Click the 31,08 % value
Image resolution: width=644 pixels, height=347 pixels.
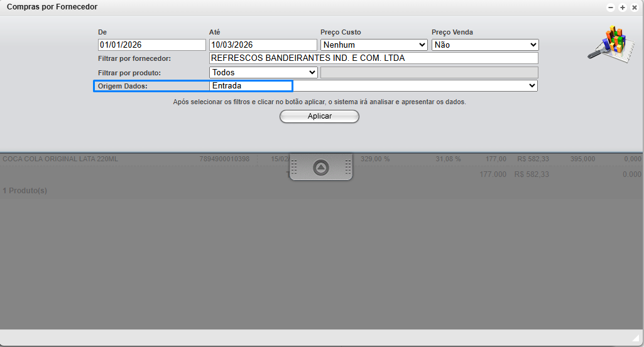coord(448,159)
